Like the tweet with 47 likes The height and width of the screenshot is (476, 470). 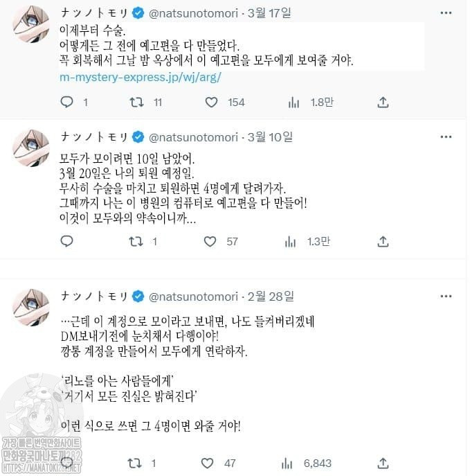pos(207,463)
